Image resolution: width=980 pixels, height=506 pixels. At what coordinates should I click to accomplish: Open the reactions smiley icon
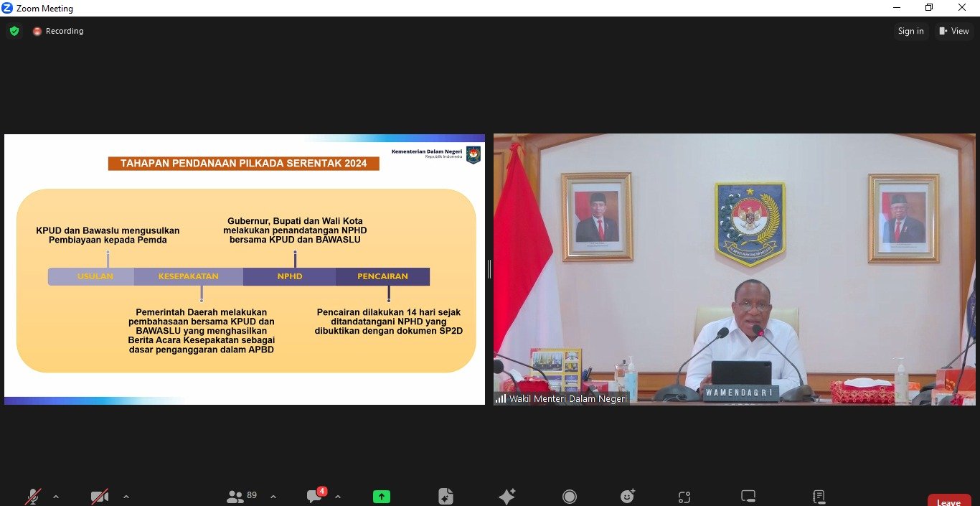(x=628, y=496)
